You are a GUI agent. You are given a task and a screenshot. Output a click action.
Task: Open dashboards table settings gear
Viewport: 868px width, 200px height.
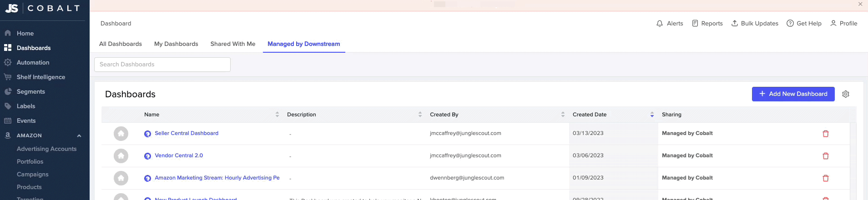pyautogui.click(x=846, y=94)
